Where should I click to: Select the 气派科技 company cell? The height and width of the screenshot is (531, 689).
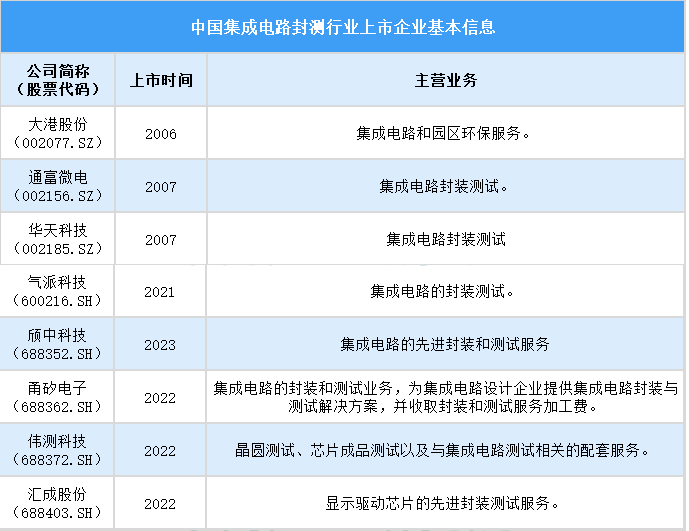click(x=58, y=292)
